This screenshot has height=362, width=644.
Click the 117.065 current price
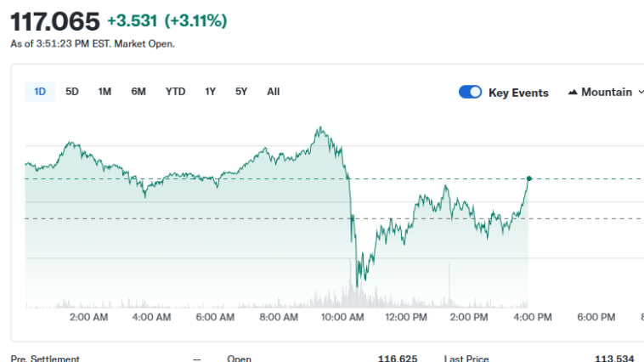click(54, 20)
